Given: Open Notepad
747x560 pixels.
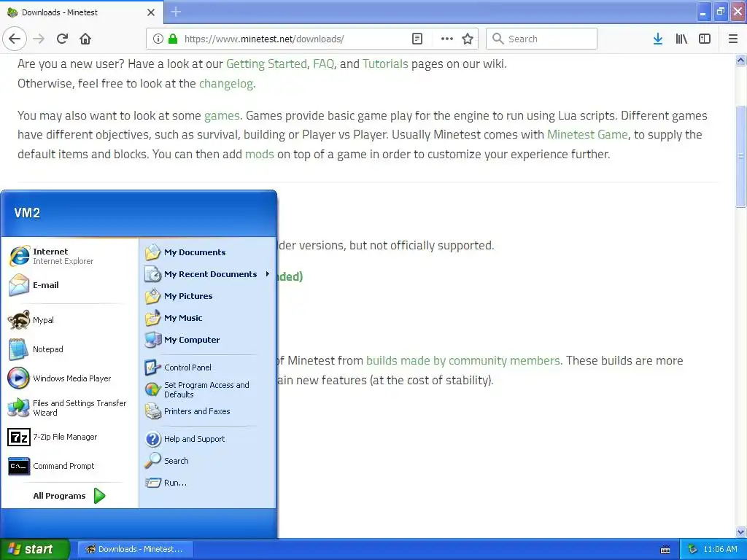Looking at the screenshot, I should pyautogui.click(x=69, y=349).
